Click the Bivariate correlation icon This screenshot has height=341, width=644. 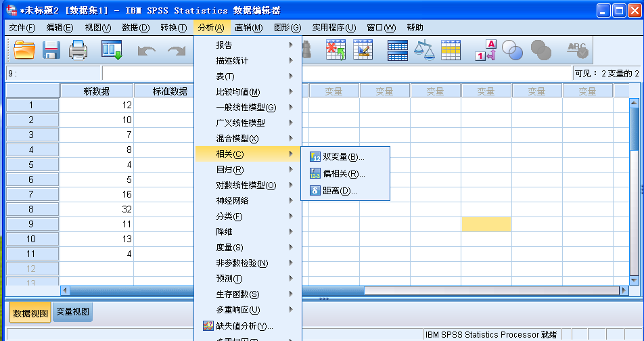point(315,157)
